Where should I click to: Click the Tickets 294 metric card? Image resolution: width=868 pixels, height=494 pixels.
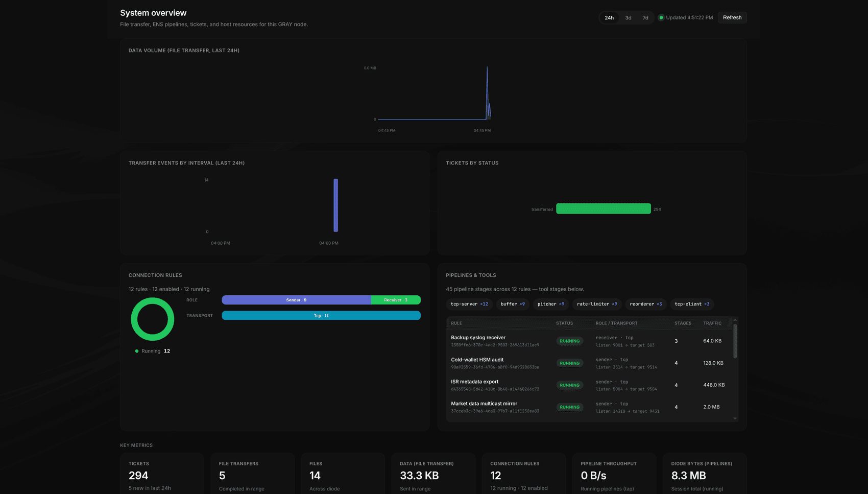(x=162, y=474)
